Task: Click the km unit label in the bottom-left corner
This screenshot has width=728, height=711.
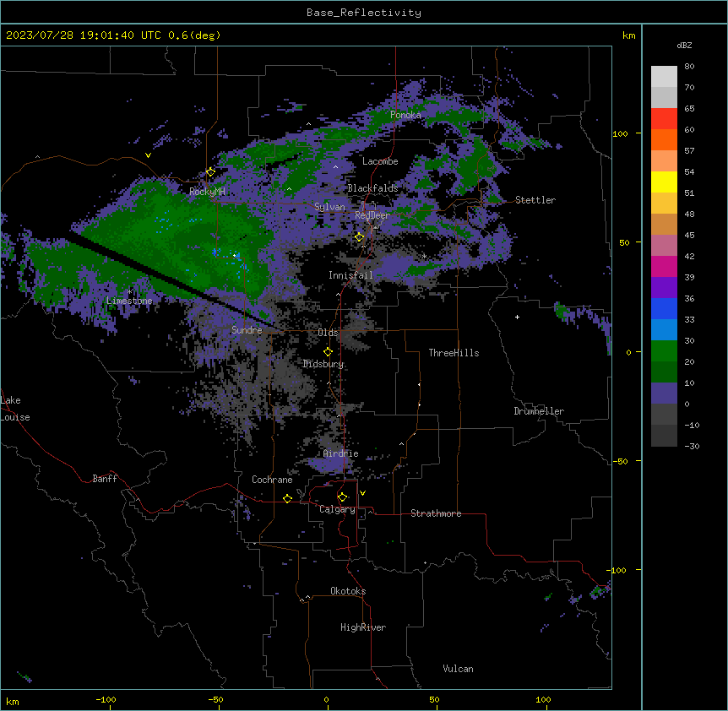Action: (13, 701)
